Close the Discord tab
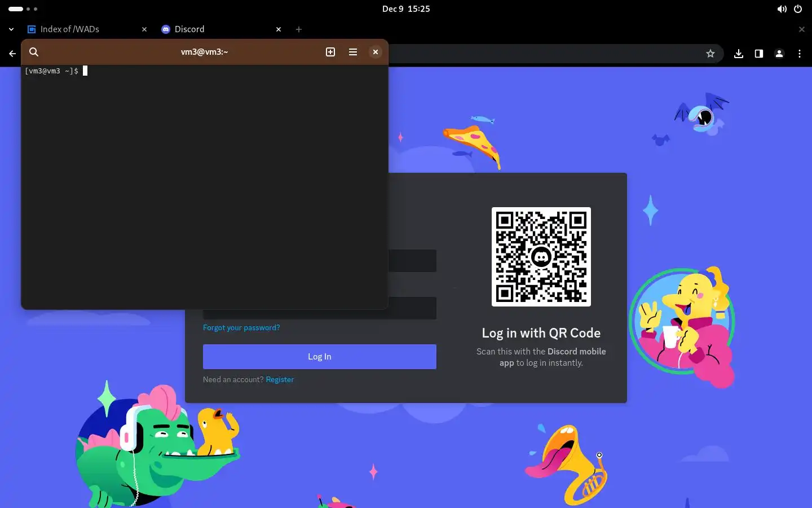 tap(279, 29)
